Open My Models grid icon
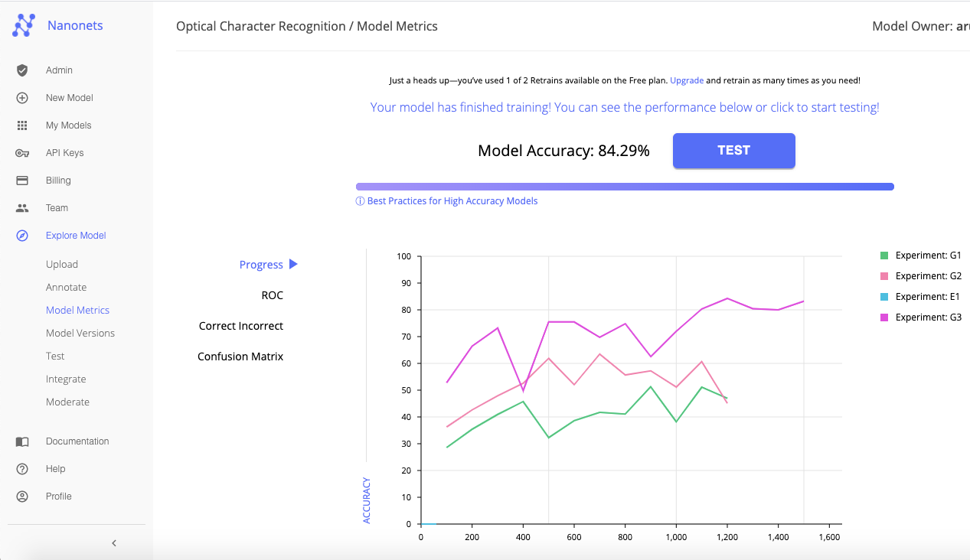The width and height of the screenshot is (970, 560). [22, 125]
